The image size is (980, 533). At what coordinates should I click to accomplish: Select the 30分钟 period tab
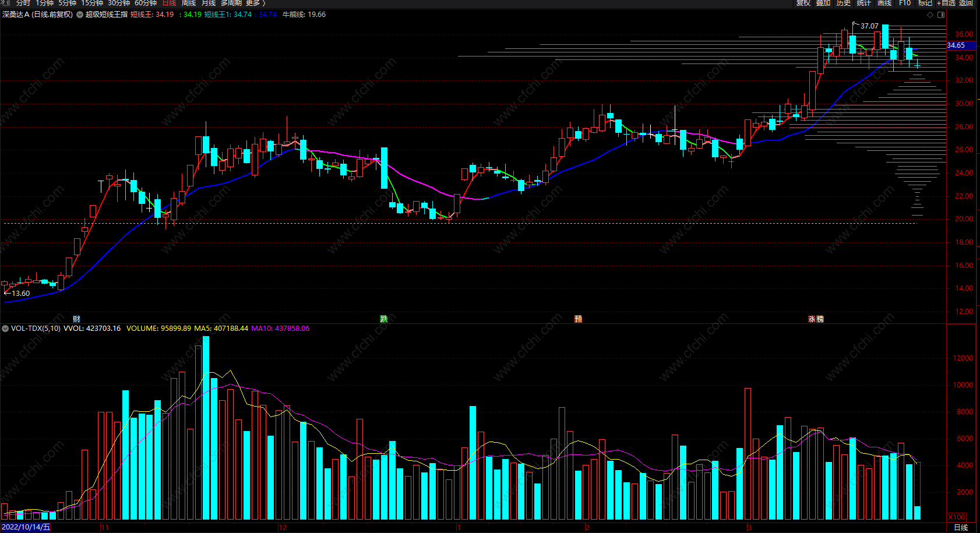click(x=119, y=3)
